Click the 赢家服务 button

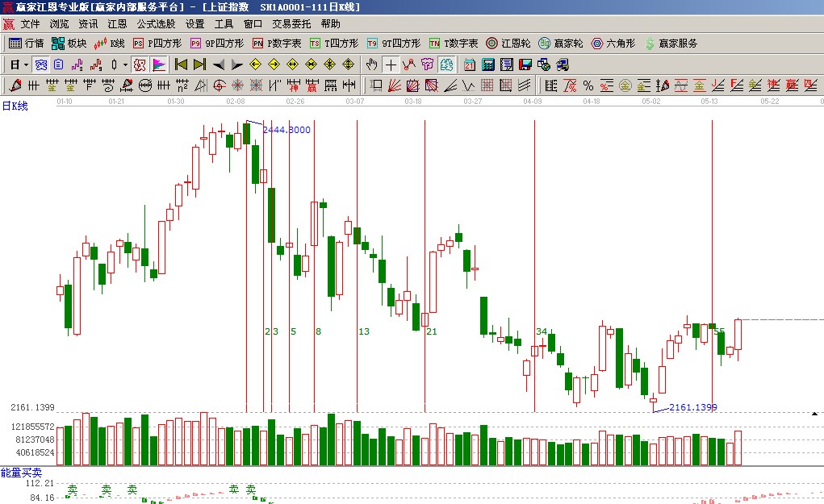(671, 44)
